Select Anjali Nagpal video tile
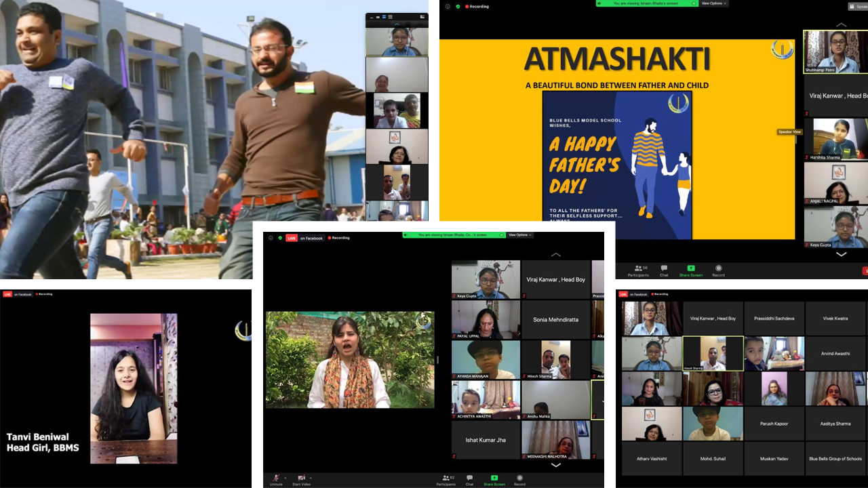 835,183
